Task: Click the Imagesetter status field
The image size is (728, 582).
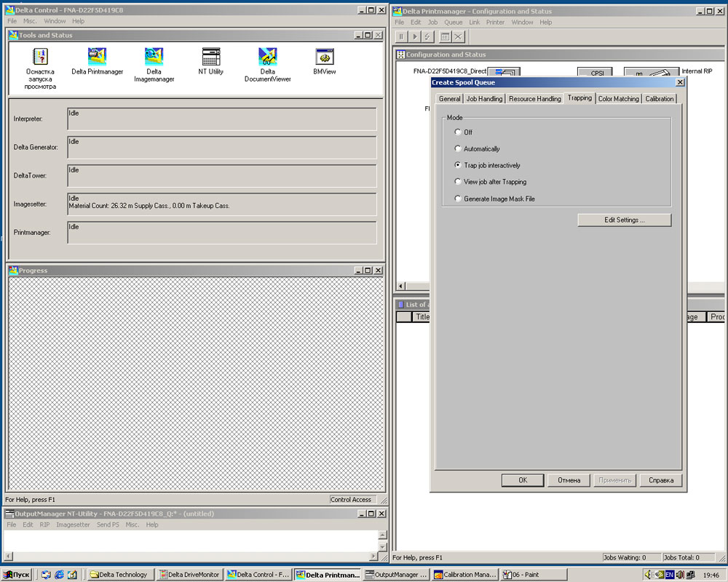Action: (x=222, y=204)
